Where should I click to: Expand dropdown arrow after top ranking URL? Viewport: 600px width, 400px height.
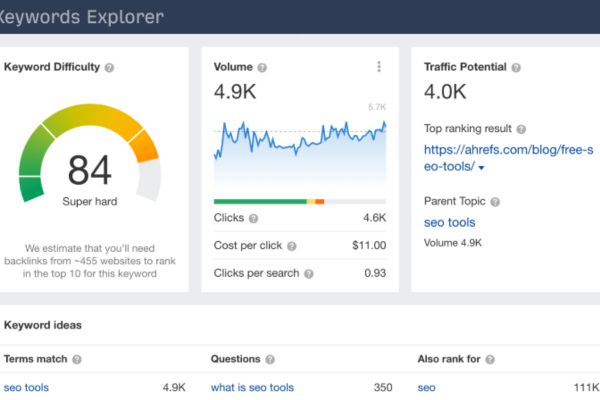click(x=481, y=168)
